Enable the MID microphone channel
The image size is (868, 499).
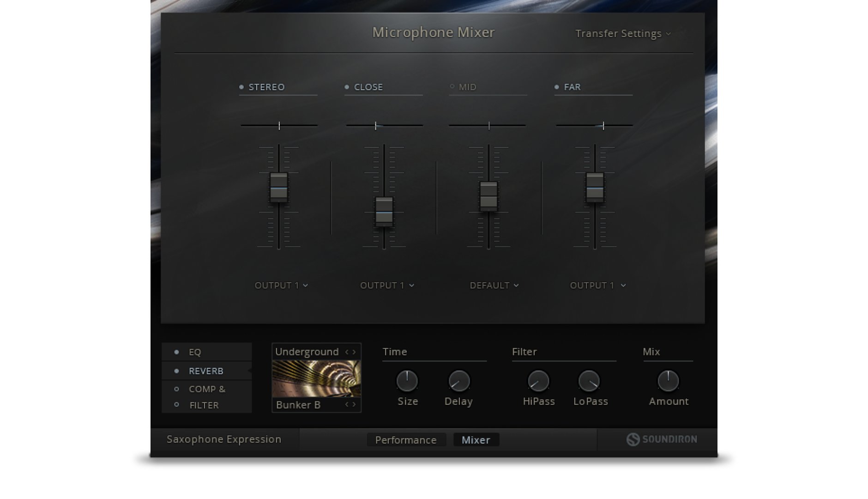[x=452, y=86]
